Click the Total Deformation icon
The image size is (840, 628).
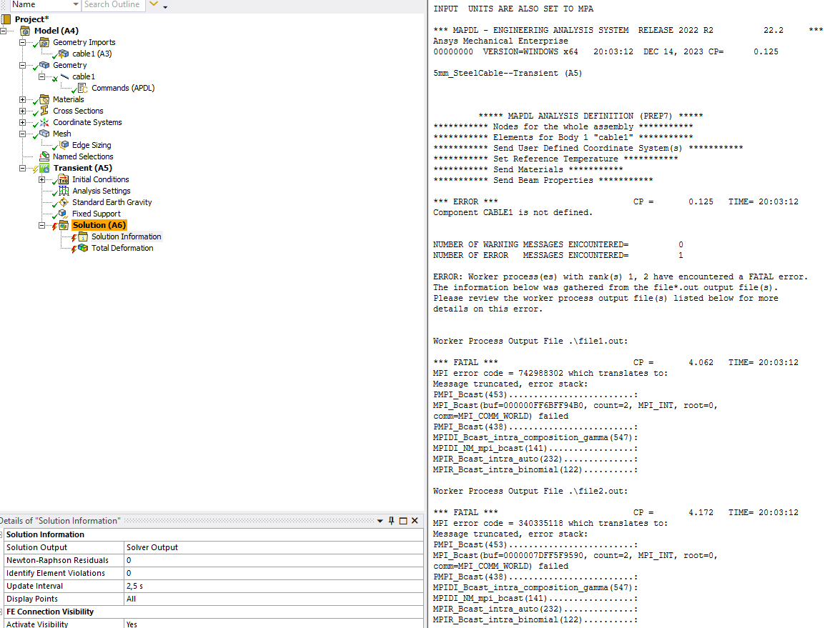83,248
